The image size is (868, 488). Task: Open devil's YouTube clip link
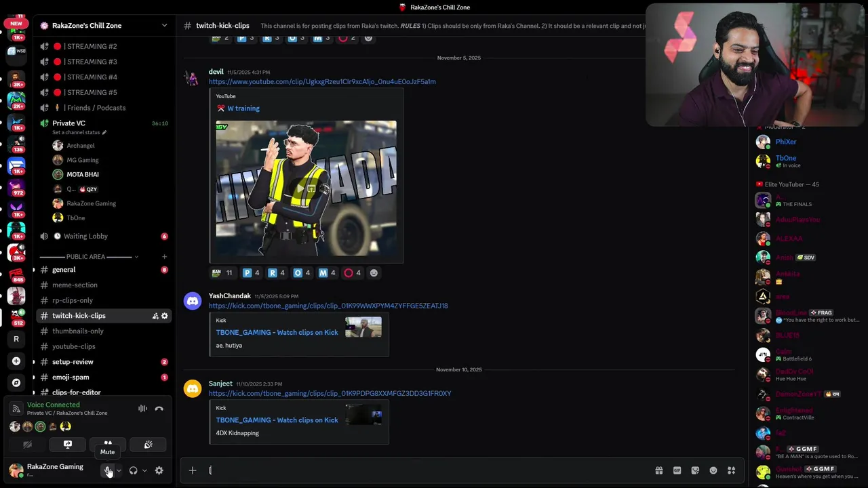pyautogui.click(x=322, y=82)
